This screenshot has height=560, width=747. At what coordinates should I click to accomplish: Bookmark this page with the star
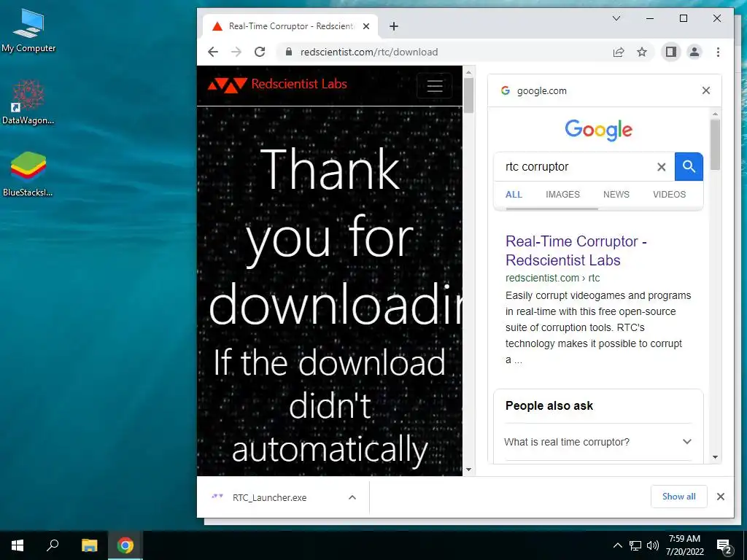point(642,52)
